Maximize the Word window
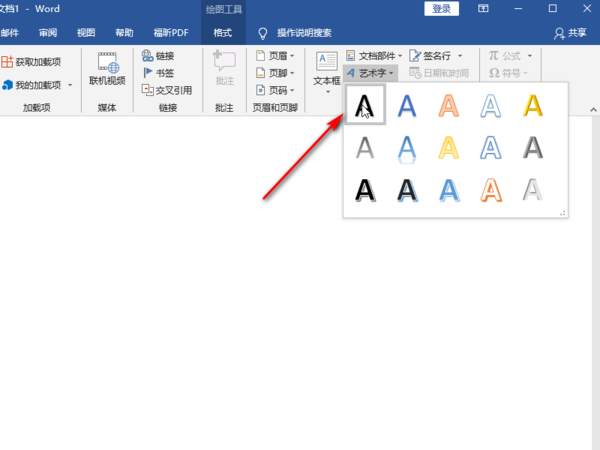The width and height of the screenshot is (600, 450). click(x=553, y=8)
